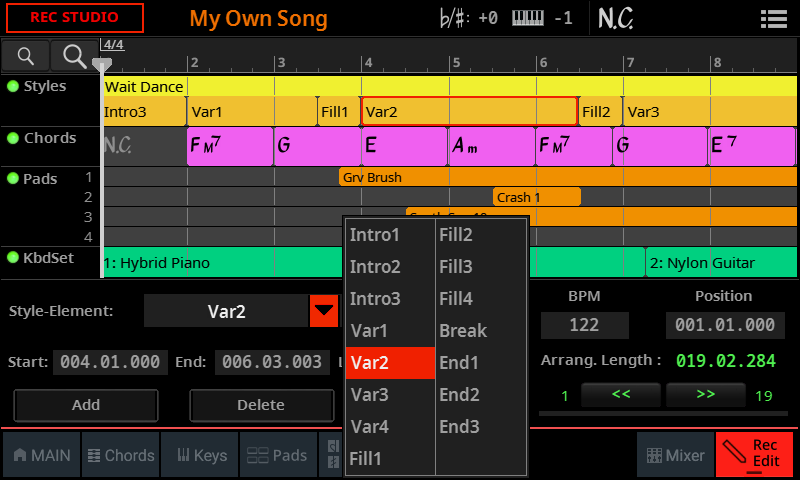800x480 pixels.
Task: Collapse the Style-Element dropdown red arrow
Action: click(324, 311)
